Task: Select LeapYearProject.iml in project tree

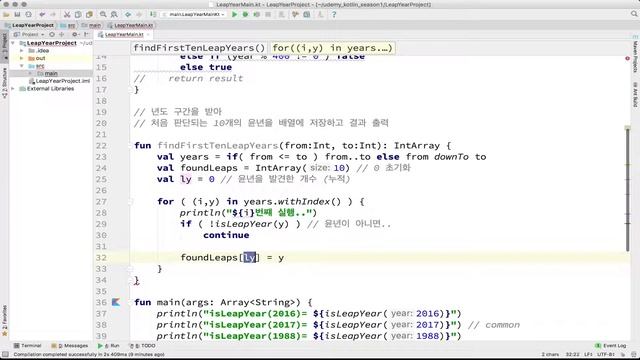Action: click(60, 81)
